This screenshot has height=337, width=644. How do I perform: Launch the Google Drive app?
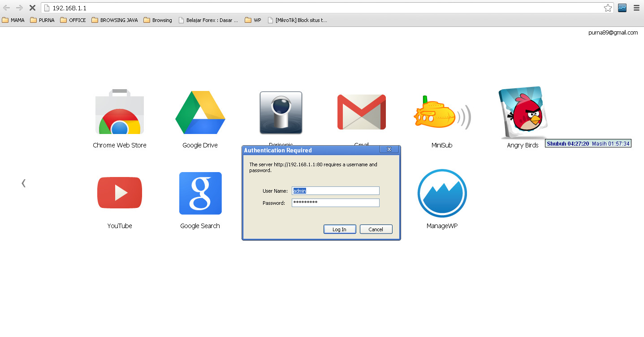pos(200,112)
